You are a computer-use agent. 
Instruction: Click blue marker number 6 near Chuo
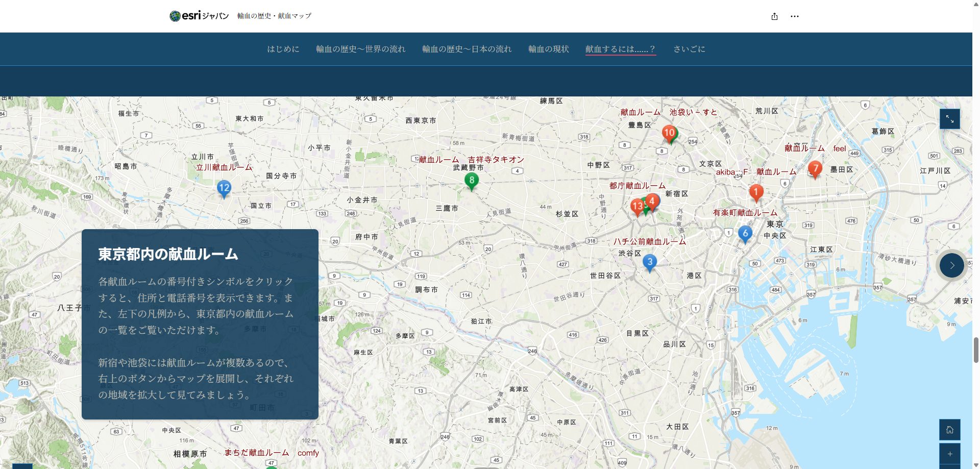click(745, 234)
